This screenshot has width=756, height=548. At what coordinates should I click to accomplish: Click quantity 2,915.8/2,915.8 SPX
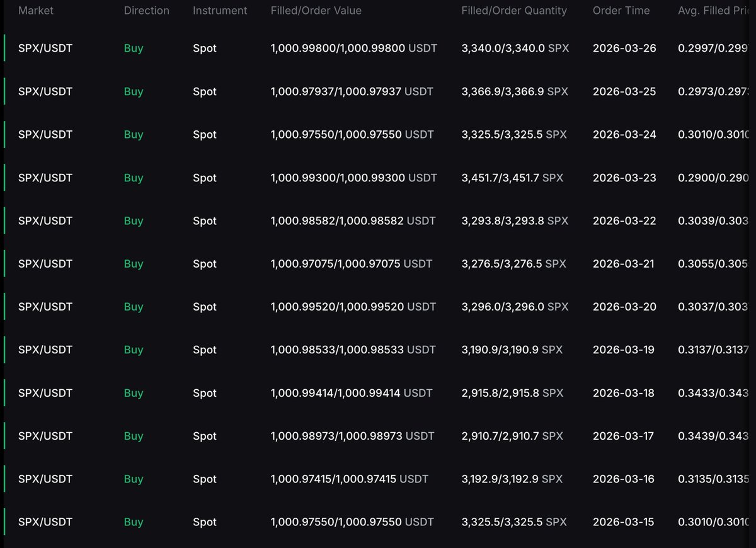coord(513,393)
